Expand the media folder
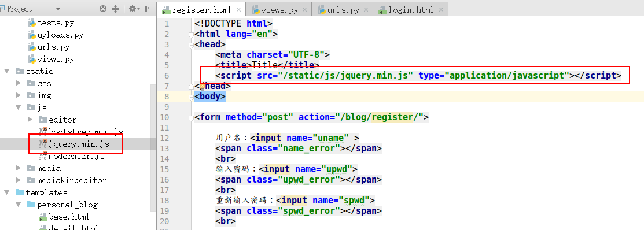 point(18,168)
